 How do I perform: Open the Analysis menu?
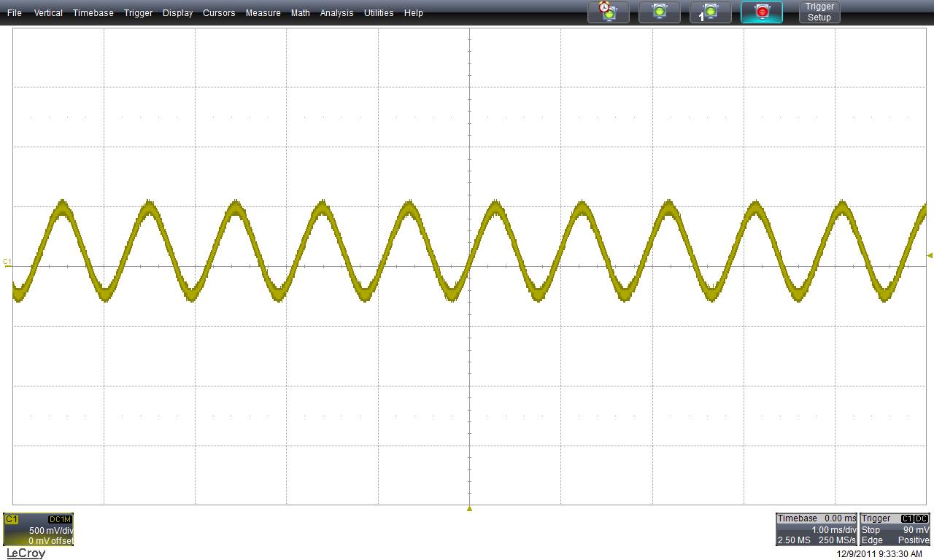(336, 13)
